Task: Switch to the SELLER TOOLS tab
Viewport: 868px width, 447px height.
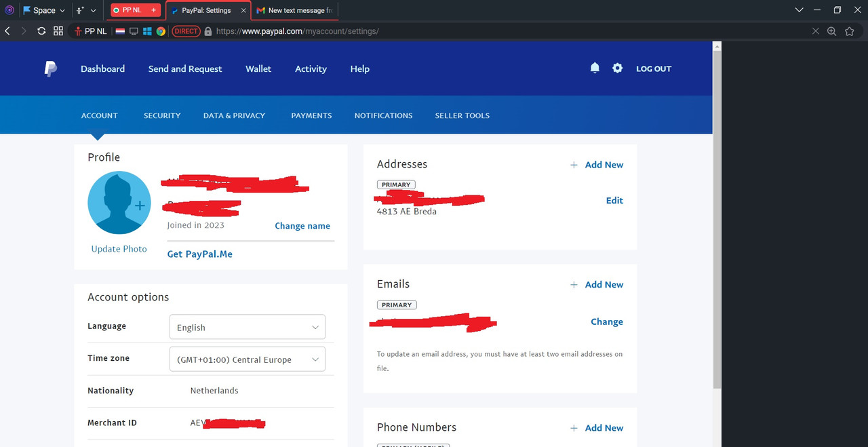Action: [462, 115]
